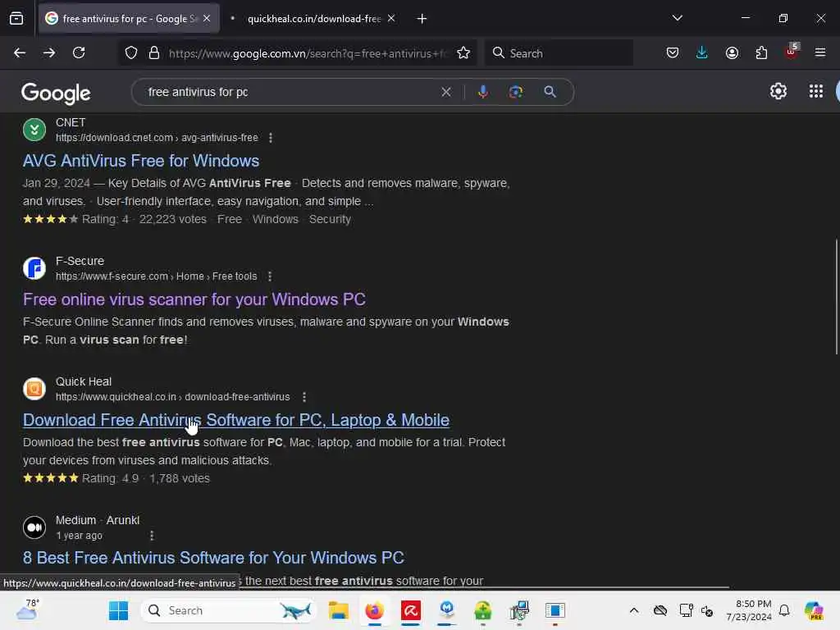Click the CNET site favicon

pyautogui.click(x=34, y=130)
